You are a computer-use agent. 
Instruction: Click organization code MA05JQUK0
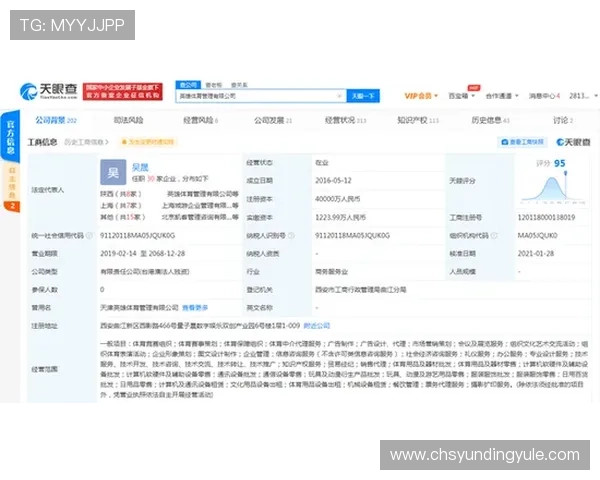538,235
